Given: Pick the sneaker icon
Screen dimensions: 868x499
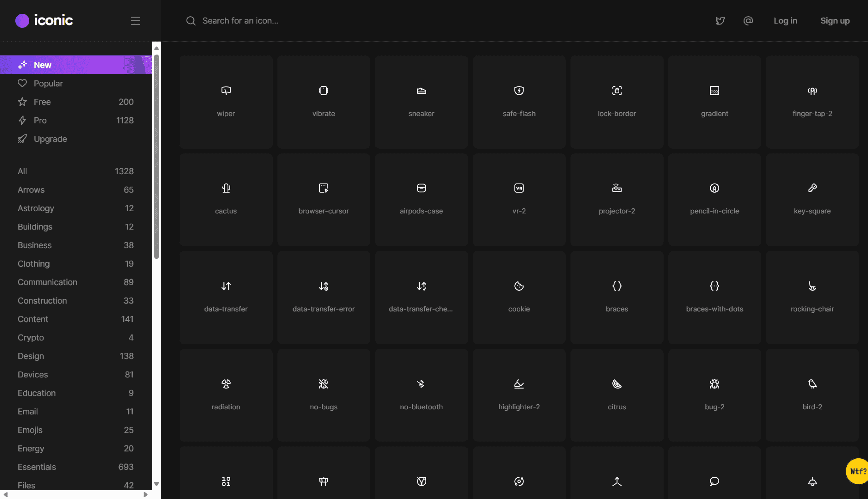Looking at the screenshot, I should tap(421, 102).
